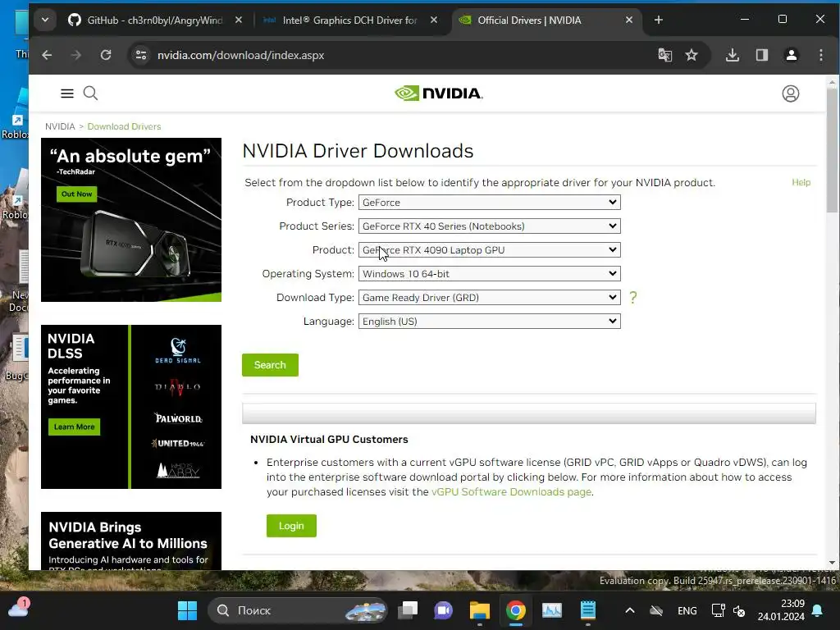Go back in browser history
The width and height of the screenshot is (840, 630).
(47, 55)
